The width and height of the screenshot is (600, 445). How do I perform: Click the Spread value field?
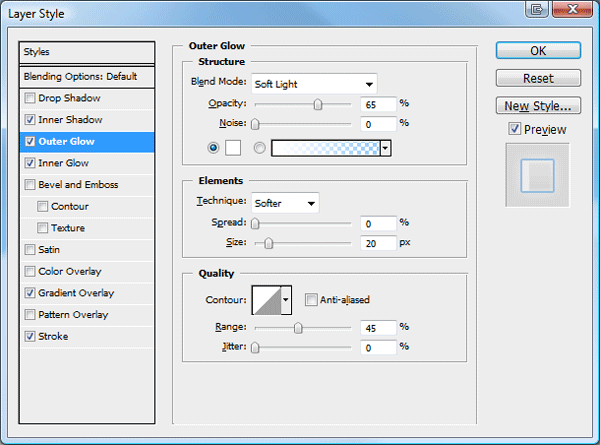[378, 223]
